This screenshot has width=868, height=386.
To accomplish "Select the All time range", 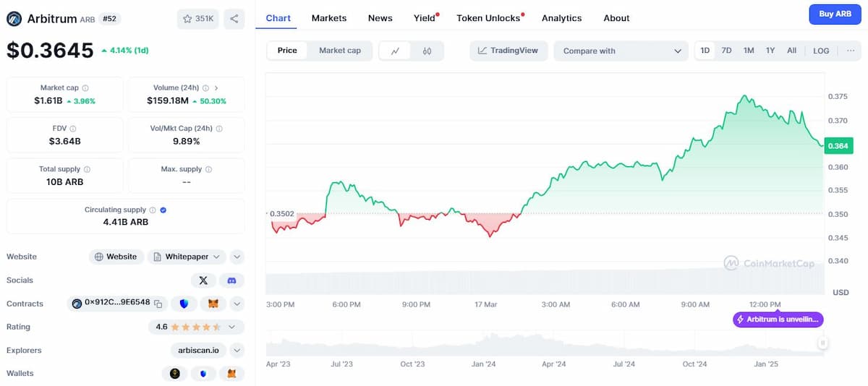I will [792, 51].
